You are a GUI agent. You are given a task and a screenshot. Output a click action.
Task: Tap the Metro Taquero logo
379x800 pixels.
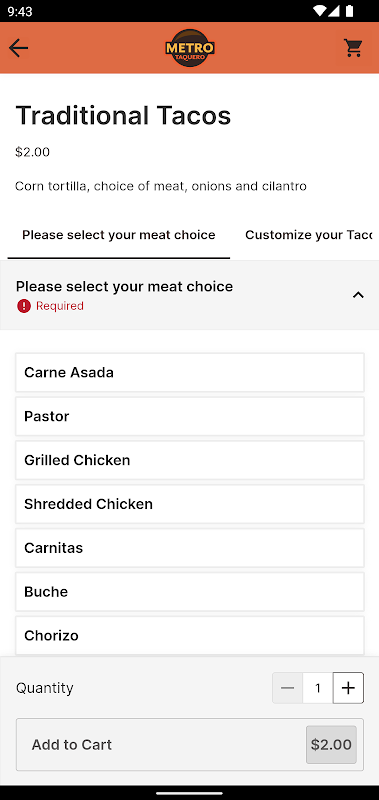[x=190, y=48]
